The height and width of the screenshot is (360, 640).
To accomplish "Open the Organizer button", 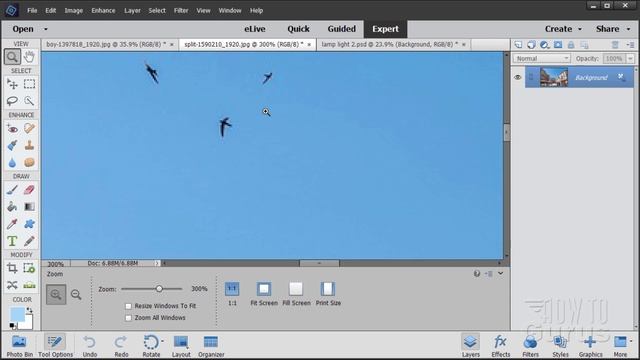I will tap(211, 346).
